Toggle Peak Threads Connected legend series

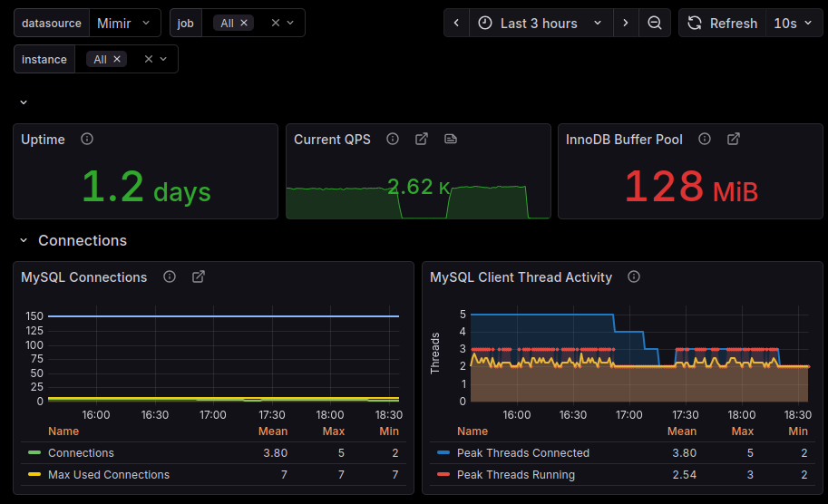pyautogui.click(x=523, y=453)
